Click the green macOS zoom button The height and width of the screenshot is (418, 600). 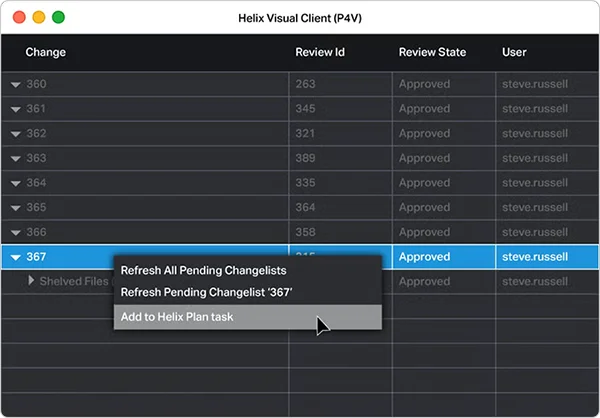59,17
